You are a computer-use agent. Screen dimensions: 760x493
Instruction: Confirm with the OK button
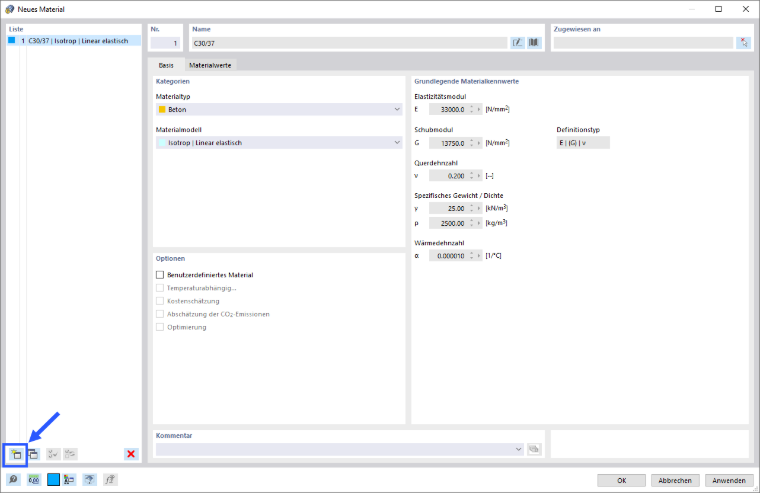coord(621,480)
